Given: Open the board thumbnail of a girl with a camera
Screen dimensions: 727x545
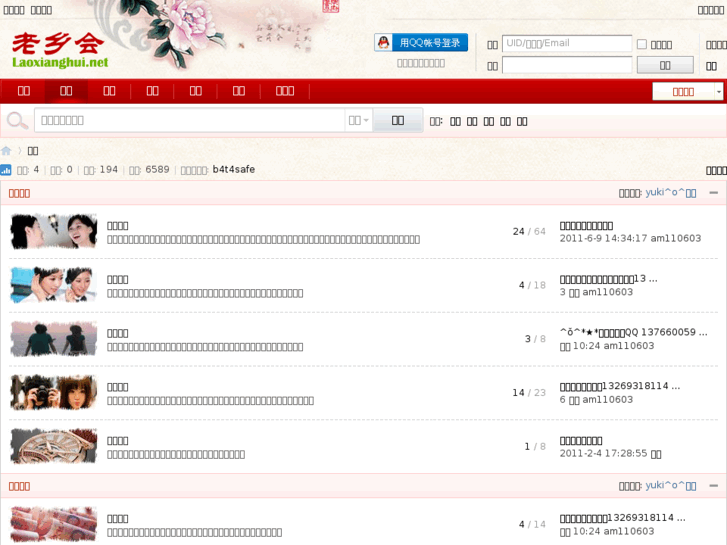Looking at the screenshot, I should (x=54, y=392).
